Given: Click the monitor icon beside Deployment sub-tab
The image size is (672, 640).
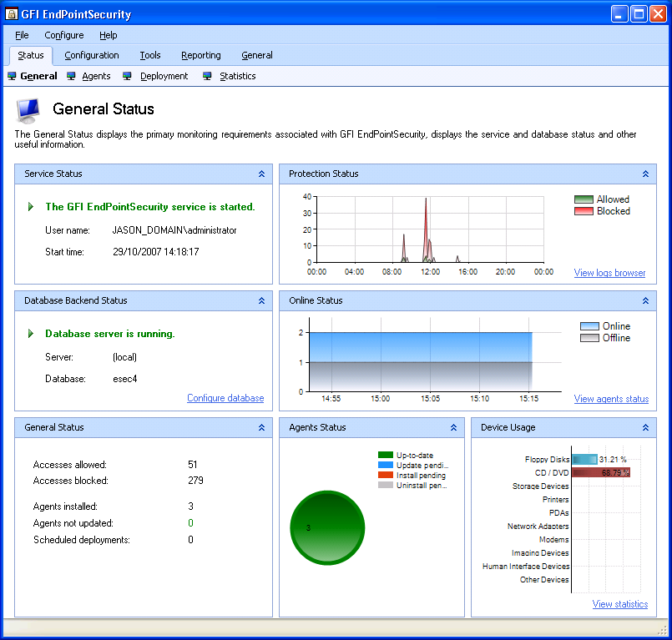Looking at the screenshot, I should tap(127, 76).
